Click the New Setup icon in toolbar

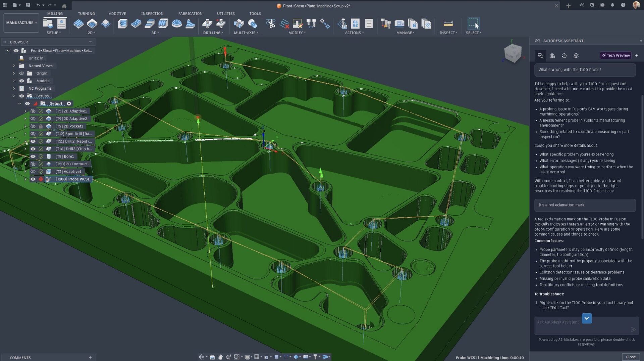point(48,24)
